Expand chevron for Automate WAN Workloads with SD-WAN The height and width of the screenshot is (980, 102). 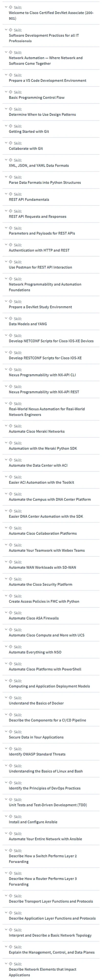(x=6, y=562)
